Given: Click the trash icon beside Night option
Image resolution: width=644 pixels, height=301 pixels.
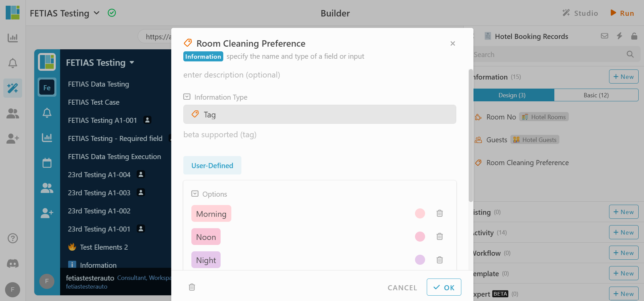Looking at the screenshot, I should (440, 260).
